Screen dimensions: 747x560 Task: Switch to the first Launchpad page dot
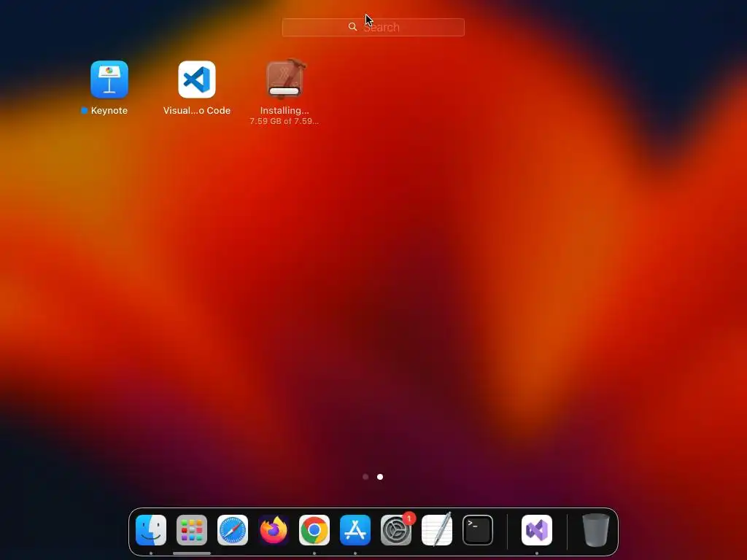coord(365,477)
